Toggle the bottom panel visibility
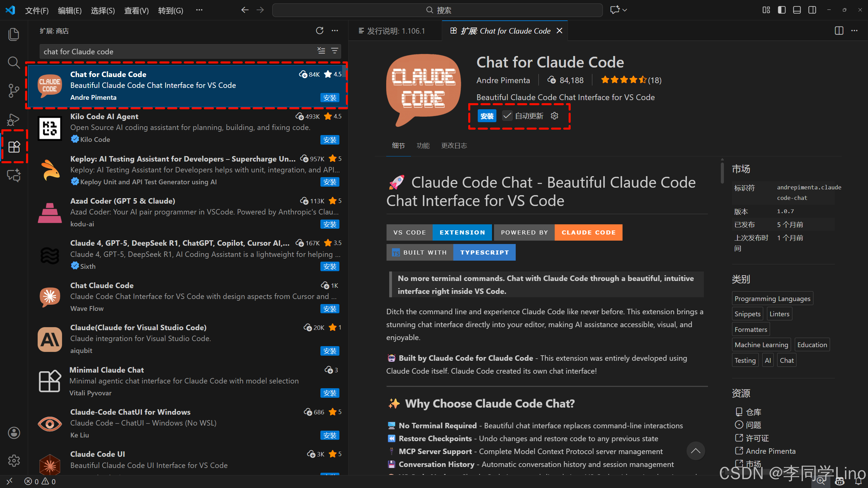The width and height of the screenshot is (868, 488). [x=797, y=10]
